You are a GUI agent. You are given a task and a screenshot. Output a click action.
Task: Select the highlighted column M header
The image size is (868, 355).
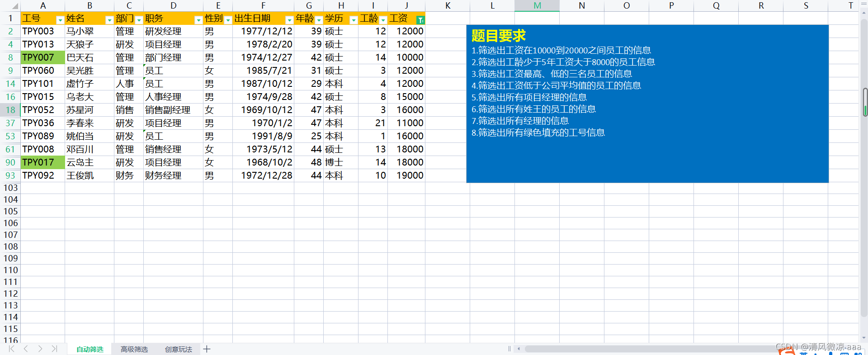pos(537,6)
